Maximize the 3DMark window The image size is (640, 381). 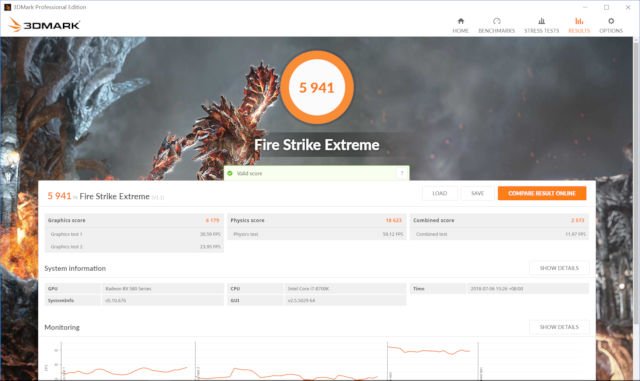[x=607, y=7]
